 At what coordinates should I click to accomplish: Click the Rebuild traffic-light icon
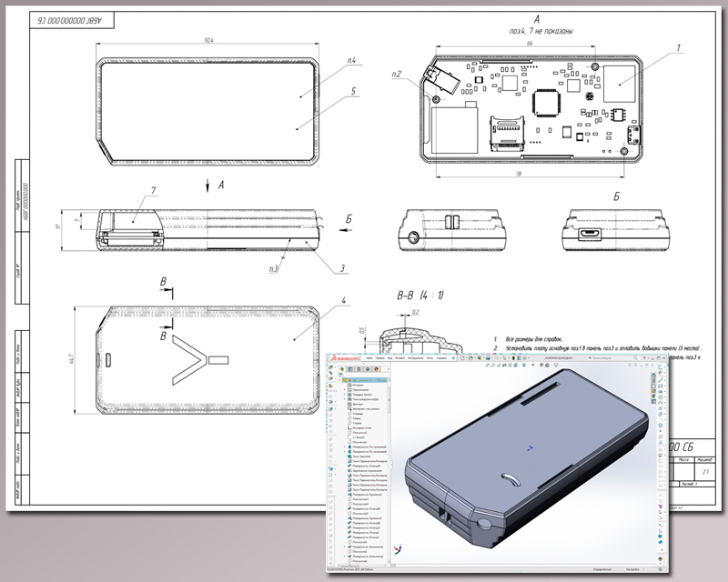(513, 357)
